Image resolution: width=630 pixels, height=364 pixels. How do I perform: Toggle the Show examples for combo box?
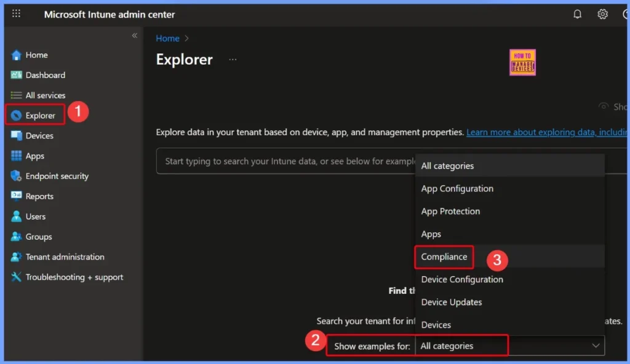[x=509, y=346]
